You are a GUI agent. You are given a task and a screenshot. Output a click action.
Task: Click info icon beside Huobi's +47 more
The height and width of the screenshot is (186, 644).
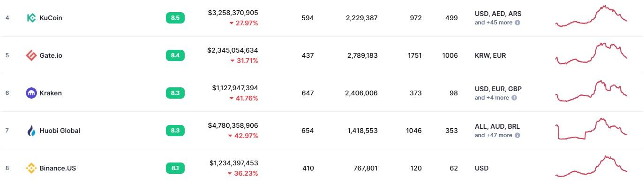point(517,135)
